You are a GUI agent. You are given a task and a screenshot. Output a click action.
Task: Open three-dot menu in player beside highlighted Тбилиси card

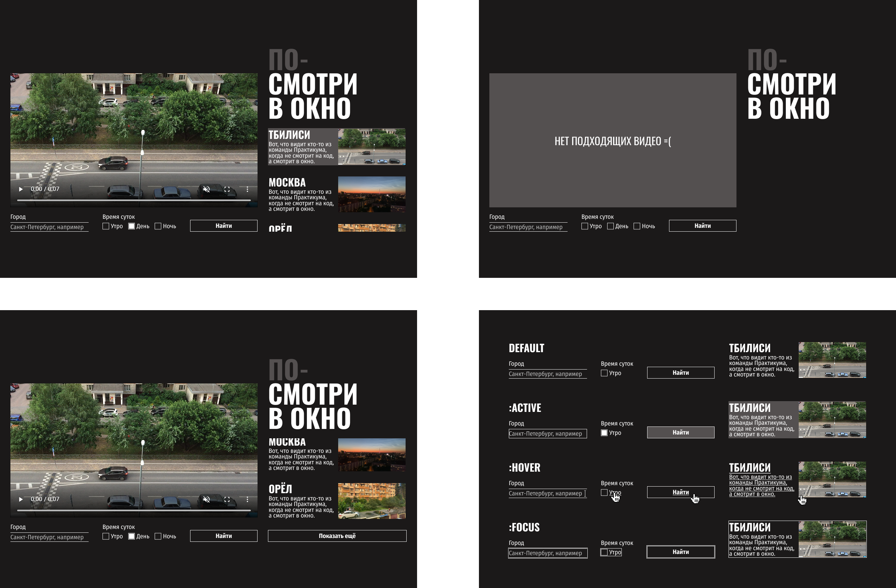point(247,189)
